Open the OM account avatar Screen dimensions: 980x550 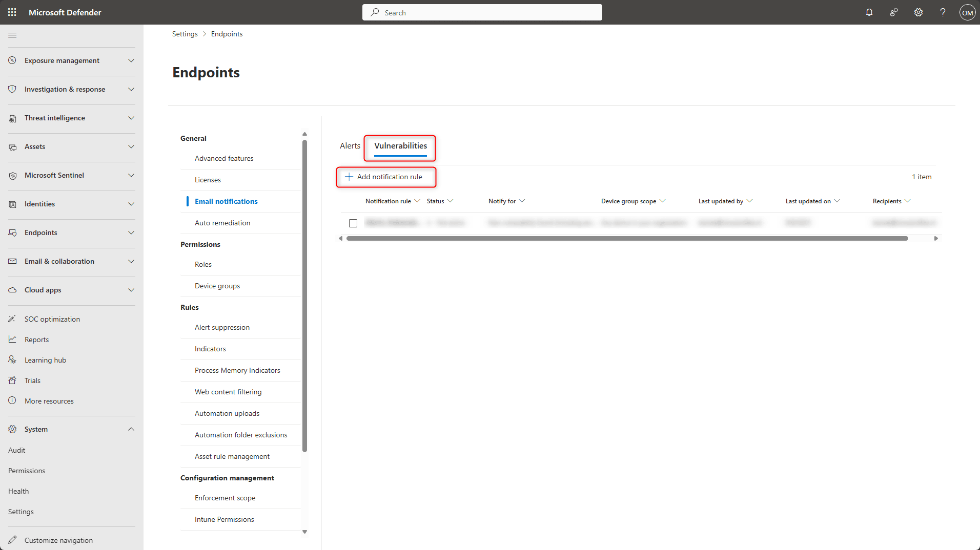click(967, 13)
